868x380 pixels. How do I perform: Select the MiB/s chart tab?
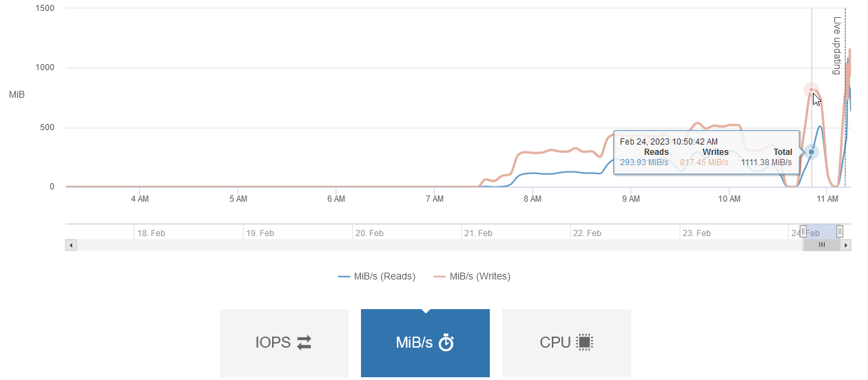tap(425, 343)
